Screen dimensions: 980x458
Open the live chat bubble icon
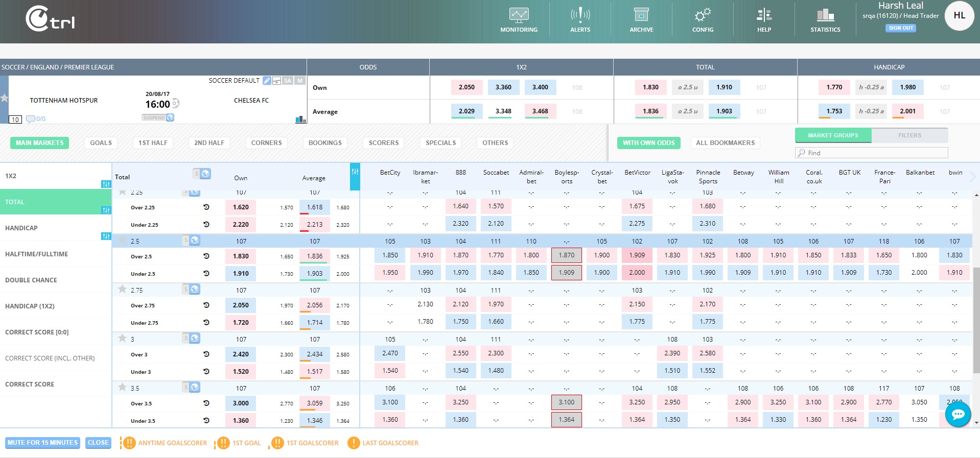pyautogui.click(x=958, y=414)
